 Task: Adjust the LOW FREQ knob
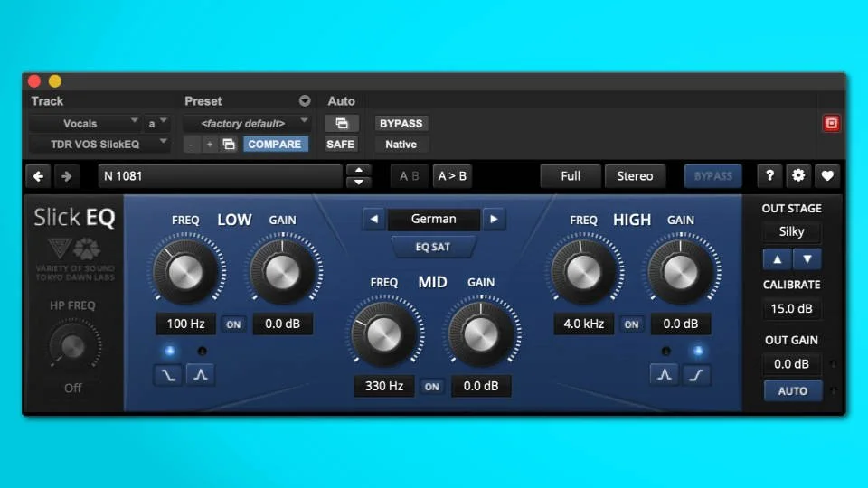pos(186,272)
